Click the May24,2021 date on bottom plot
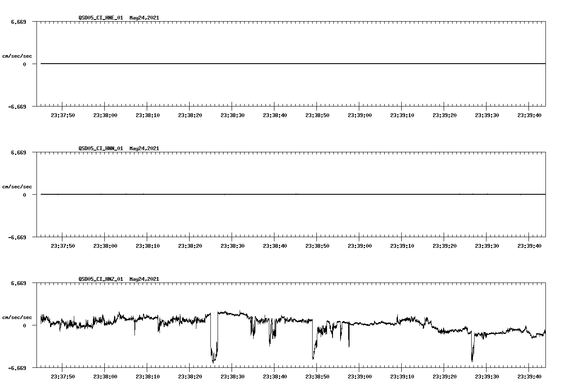The width and height of the screenshot is (576, 392). click(x=143, y=279)
